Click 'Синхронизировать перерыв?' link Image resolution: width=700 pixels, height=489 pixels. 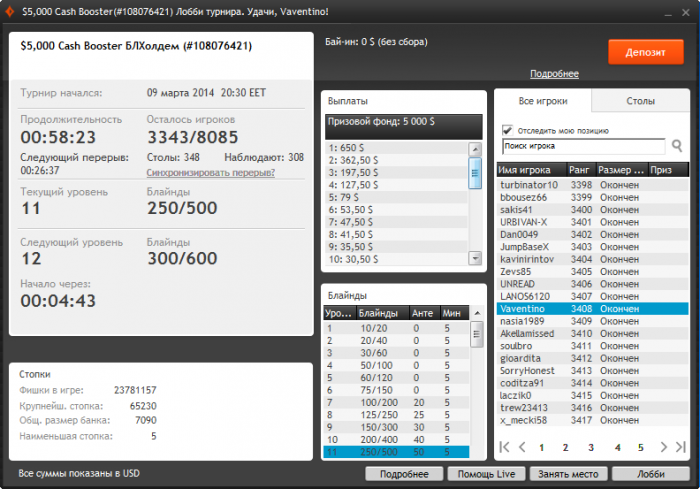tap(211, 172)
